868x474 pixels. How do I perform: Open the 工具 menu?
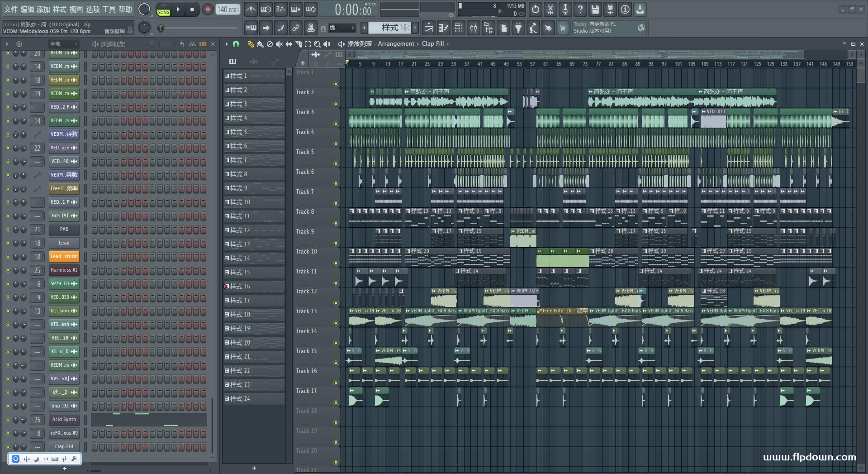(x=109, y=9)
